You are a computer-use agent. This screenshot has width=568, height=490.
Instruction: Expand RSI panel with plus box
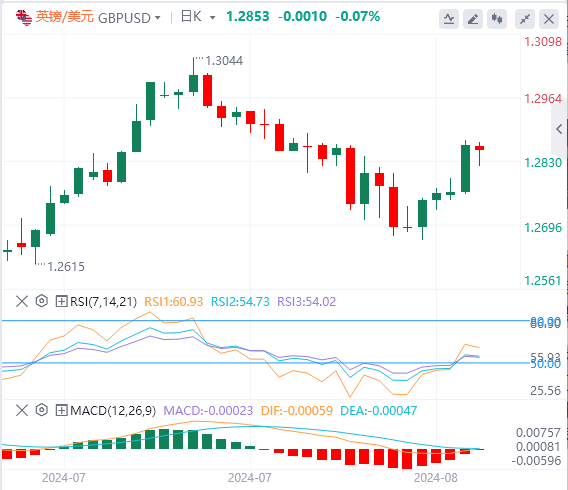tap(61, 301)
